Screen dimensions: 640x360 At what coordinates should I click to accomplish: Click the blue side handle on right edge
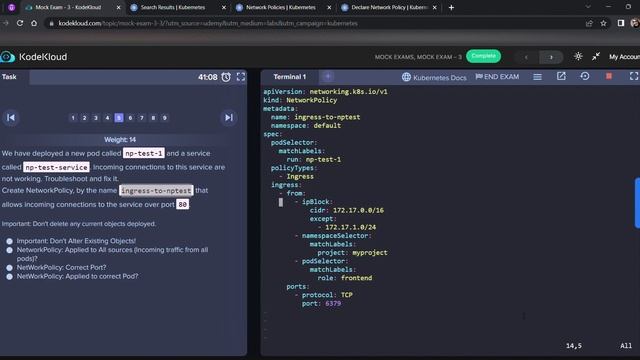[637, 203]
